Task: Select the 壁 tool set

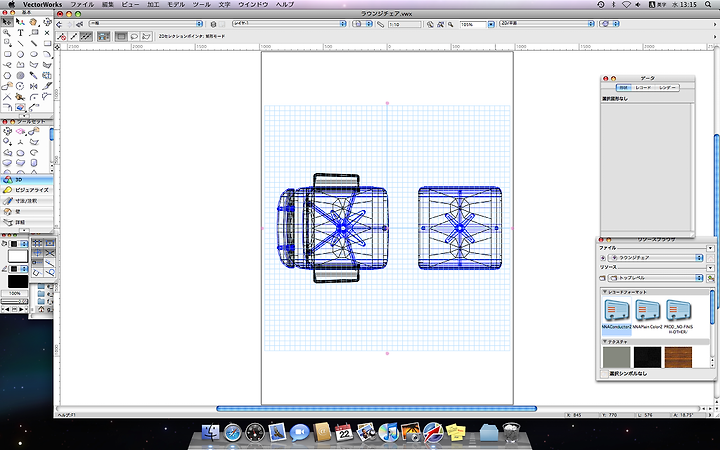Action: click(x=27, y=212)
